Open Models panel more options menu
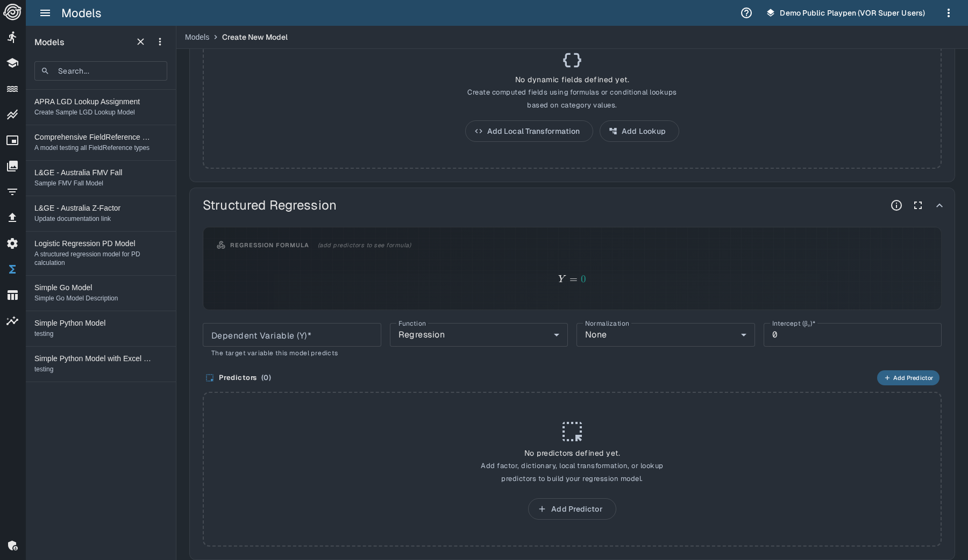 (x=160, y=42)
